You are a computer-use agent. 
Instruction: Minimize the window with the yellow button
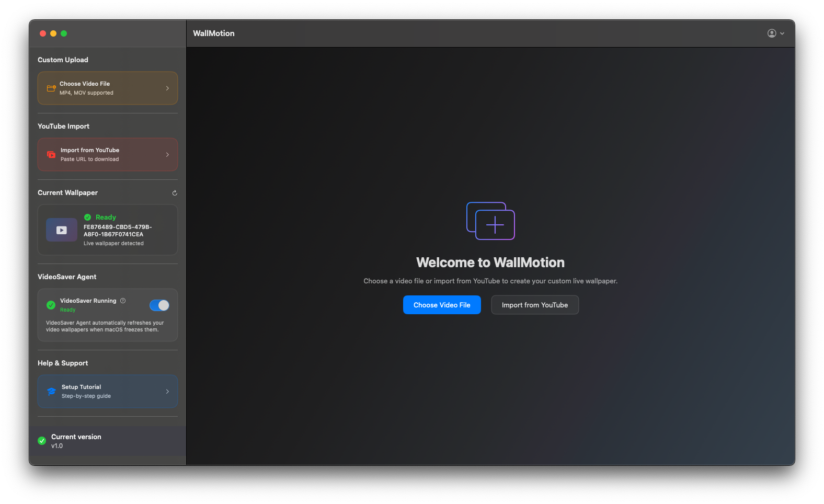tap(53, 33)
